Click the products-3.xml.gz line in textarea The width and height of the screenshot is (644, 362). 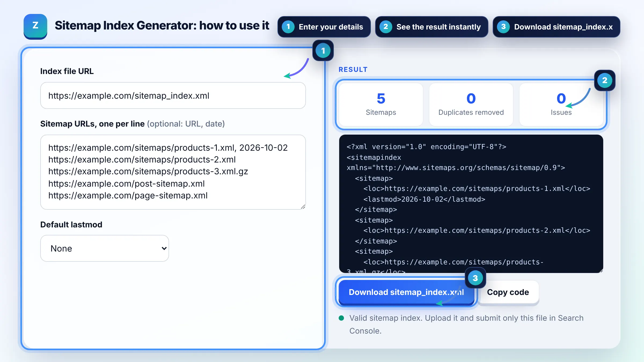pyautogui.click(x=148, y=171)
